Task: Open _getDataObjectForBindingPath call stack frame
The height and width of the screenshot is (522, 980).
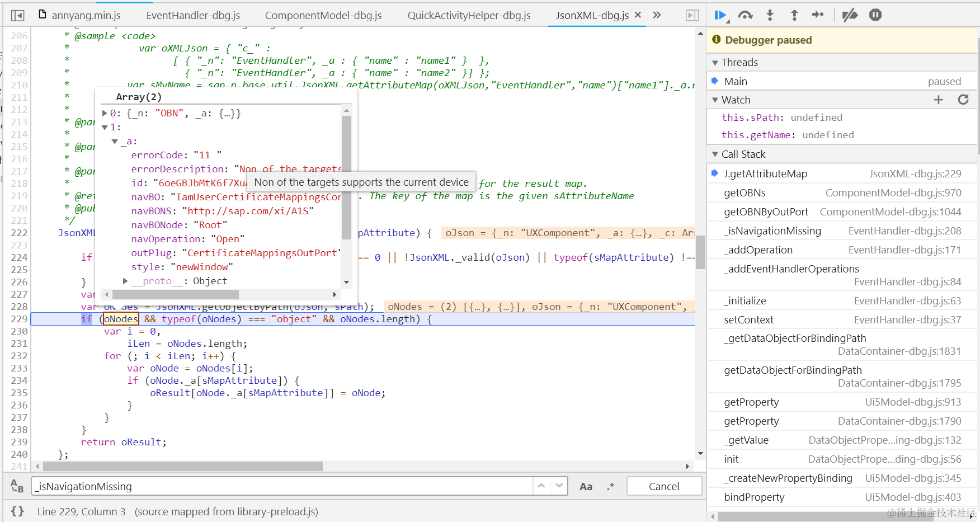Action: click(842, 345)
